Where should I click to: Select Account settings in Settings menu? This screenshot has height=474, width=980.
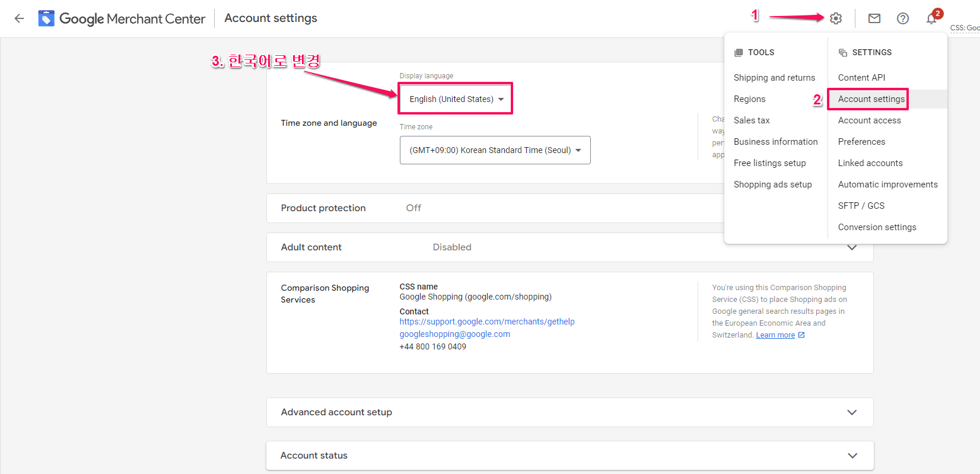(871, 99)
